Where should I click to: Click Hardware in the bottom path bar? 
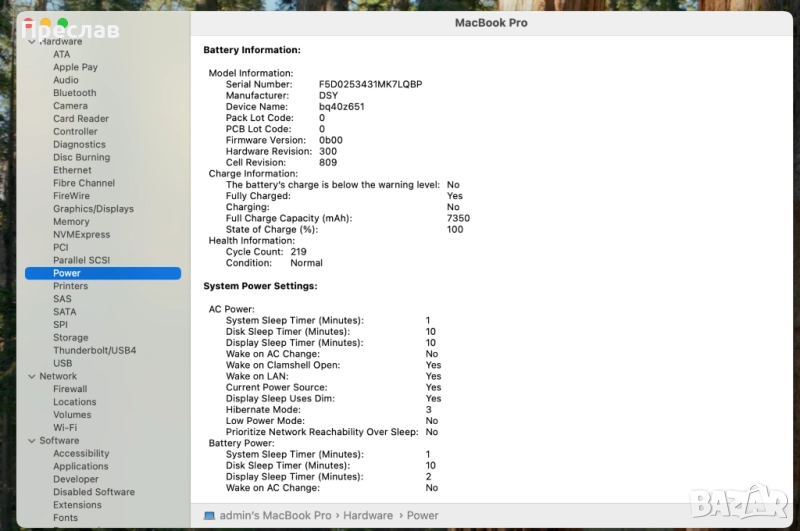click(368, 515)
